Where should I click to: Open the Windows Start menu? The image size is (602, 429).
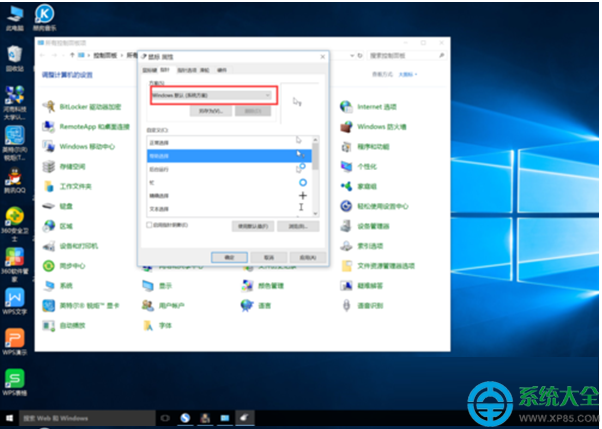(x=10, y=418)
